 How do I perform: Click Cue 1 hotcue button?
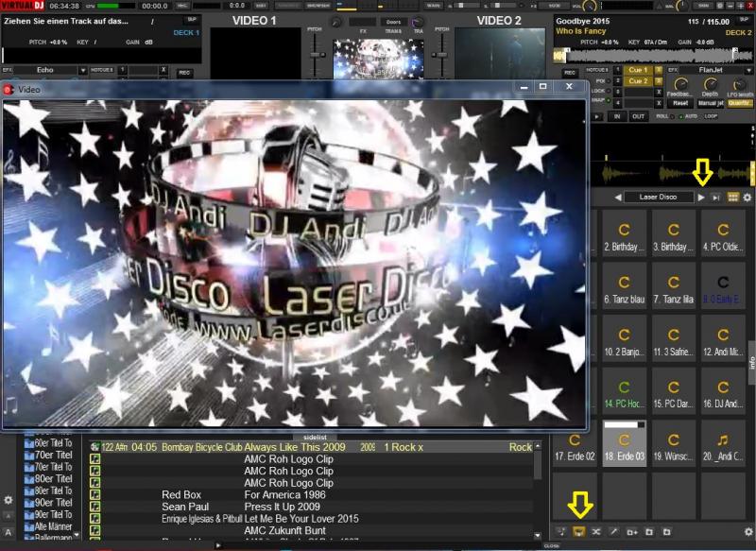click(x=638, y=70)
